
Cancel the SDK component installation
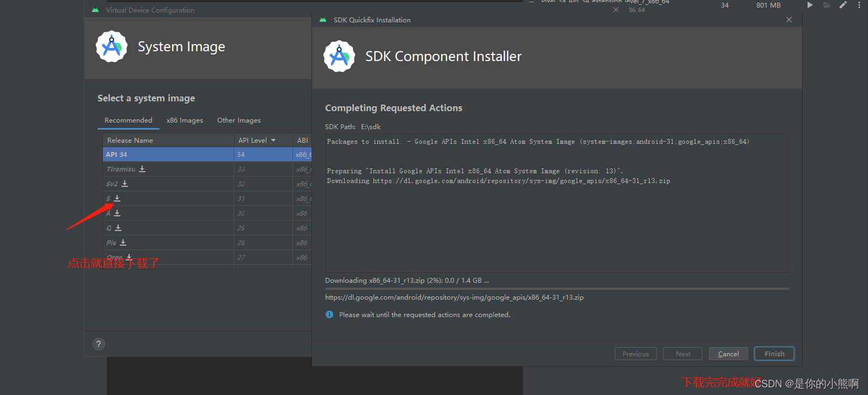click(x=729, y=354)
